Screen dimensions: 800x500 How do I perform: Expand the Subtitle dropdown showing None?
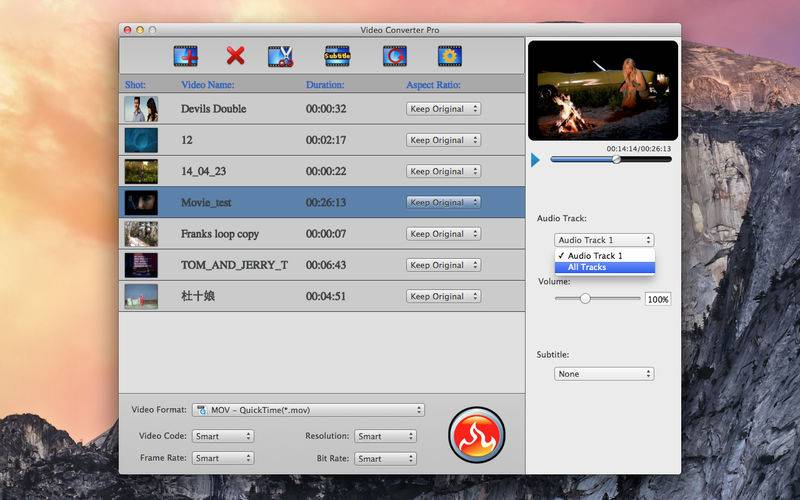coord(604,374)
